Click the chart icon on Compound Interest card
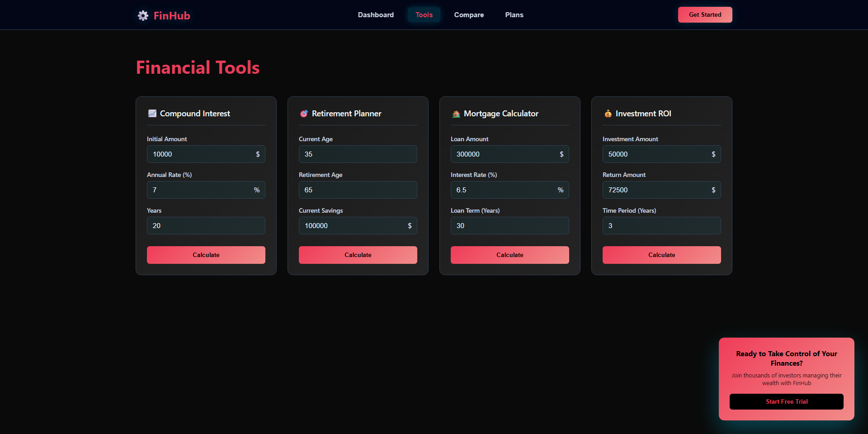This screenshot has width=868, height=434. coord(152,113)
